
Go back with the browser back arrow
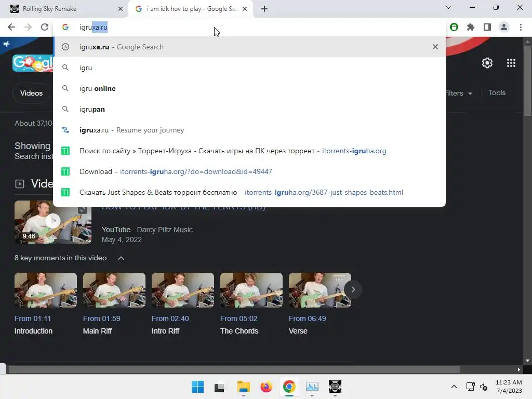(11, 27)
